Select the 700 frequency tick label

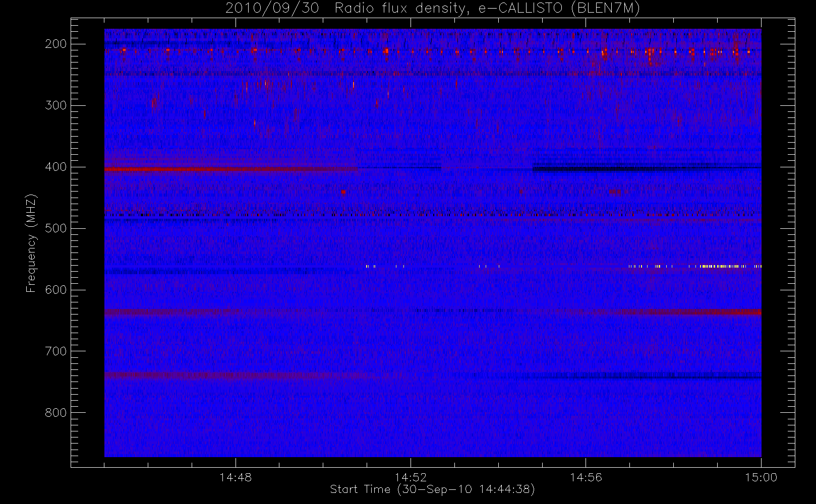56,351
